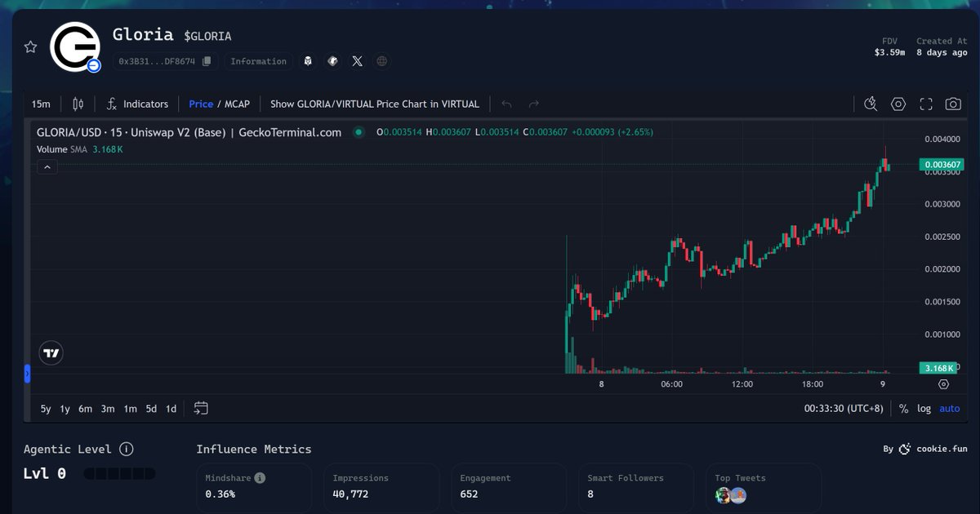The width and height of the screenshot is (980, 514).
Task: Click the Smart Followers value 8
Action: 590,494
